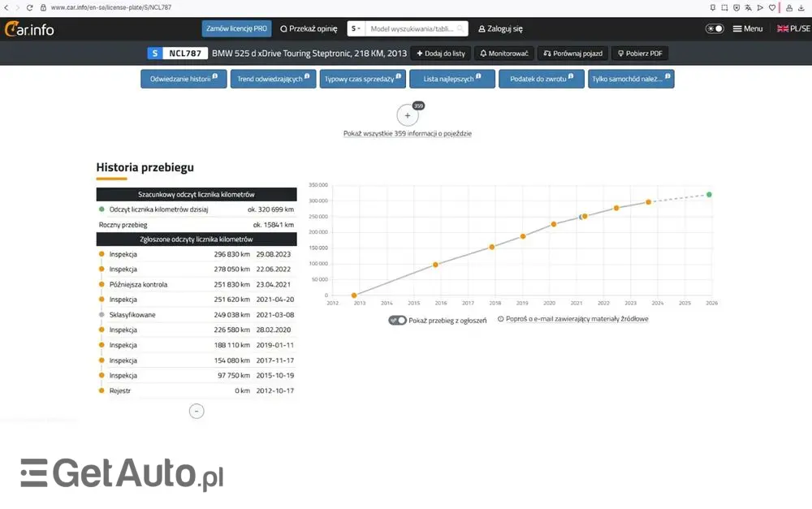Click the search magnifier icon

coord(460,28)
